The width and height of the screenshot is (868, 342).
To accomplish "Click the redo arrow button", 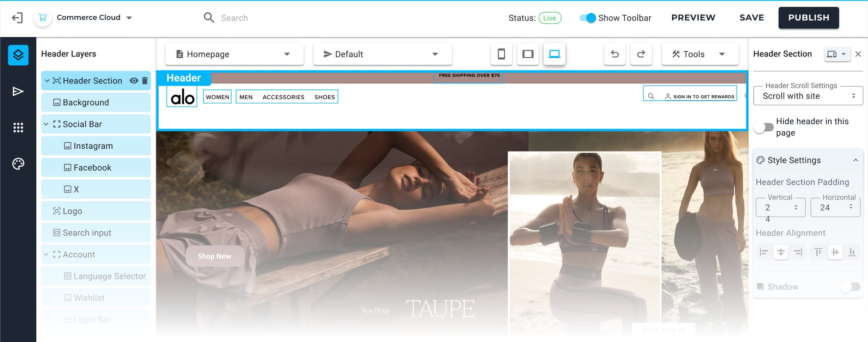I will coord(641,54).
